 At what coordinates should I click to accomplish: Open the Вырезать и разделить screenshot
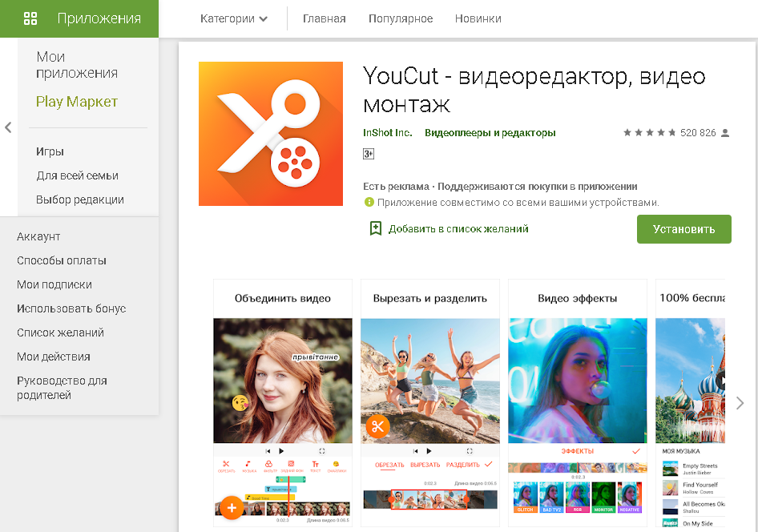[430, 403]
